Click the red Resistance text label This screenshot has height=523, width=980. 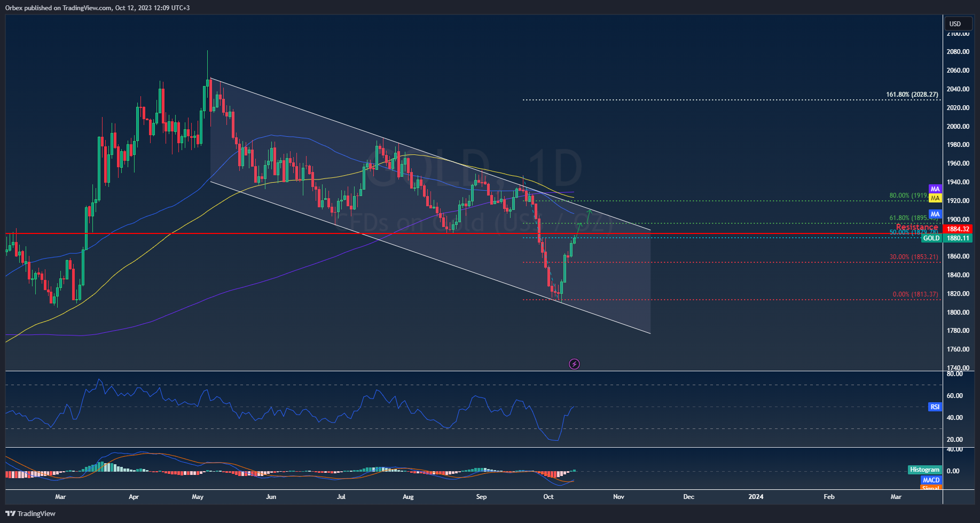(x=916, y=227)
